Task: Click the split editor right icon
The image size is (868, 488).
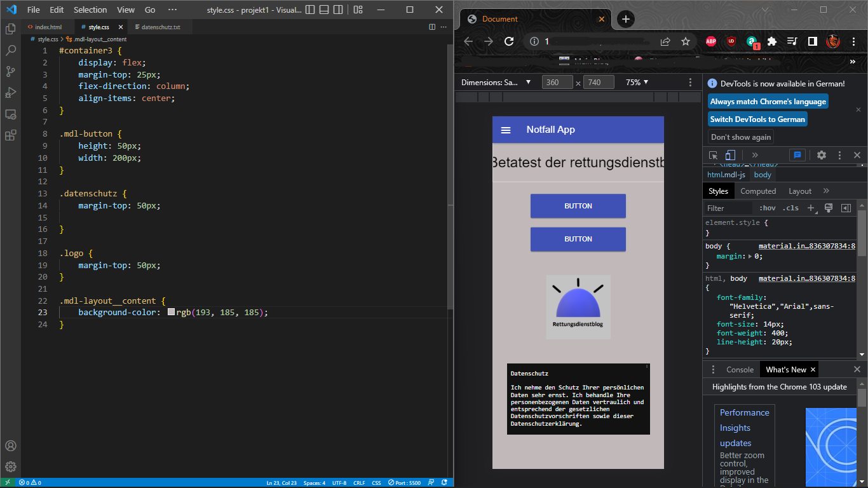Action: pos(432,27)
